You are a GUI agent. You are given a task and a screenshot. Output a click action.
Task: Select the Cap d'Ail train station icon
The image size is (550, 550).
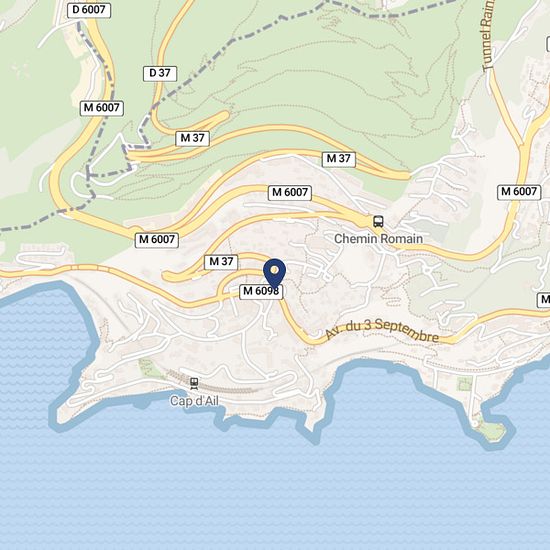194,383
